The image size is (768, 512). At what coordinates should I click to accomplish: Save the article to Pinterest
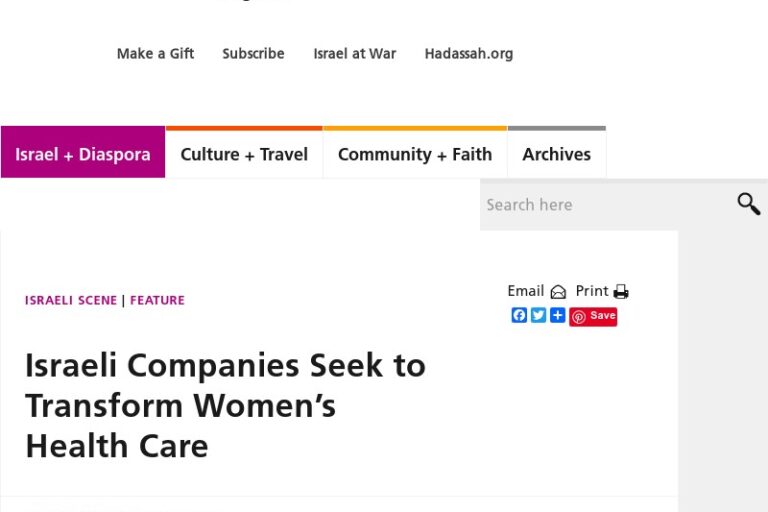point(593,316)
